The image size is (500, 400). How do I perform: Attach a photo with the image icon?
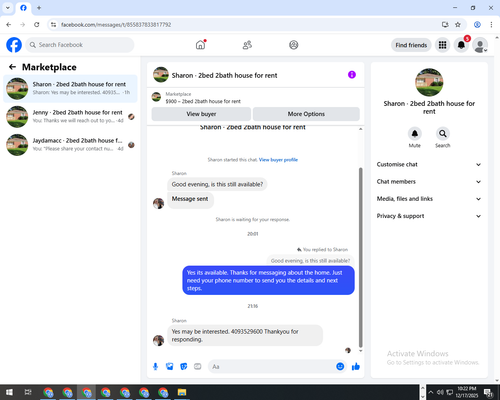tap(170, 367)
